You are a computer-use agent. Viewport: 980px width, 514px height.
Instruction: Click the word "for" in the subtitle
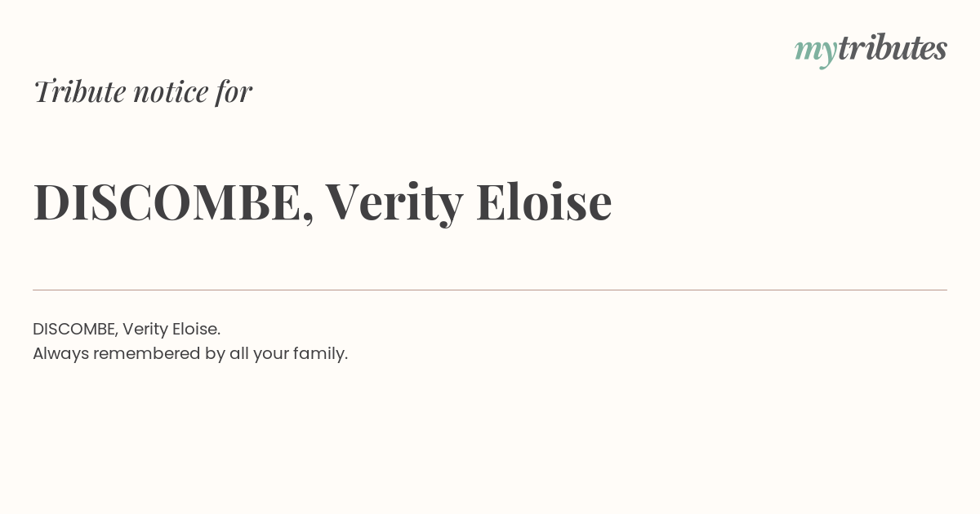(234, 91)
